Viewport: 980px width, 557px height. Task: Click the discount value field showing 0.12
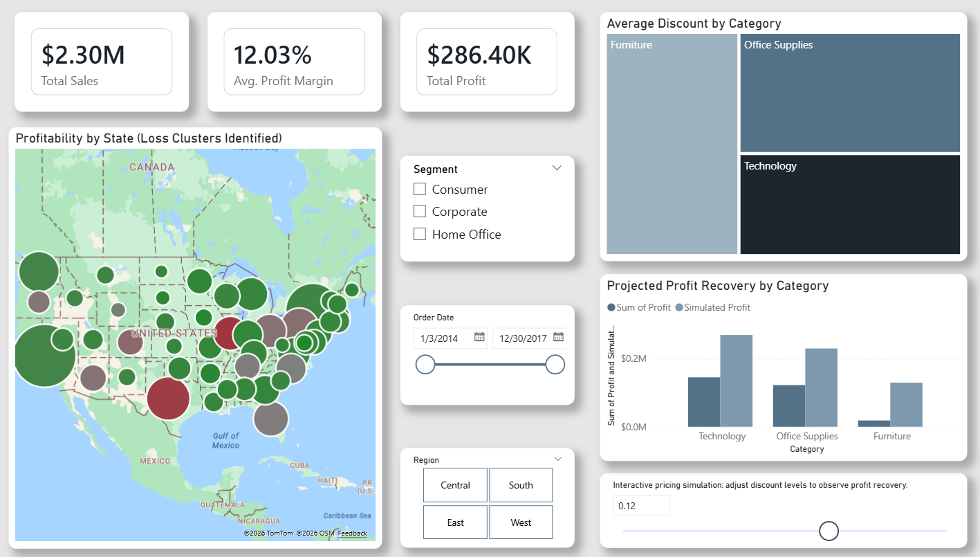[x=641, y=506]
